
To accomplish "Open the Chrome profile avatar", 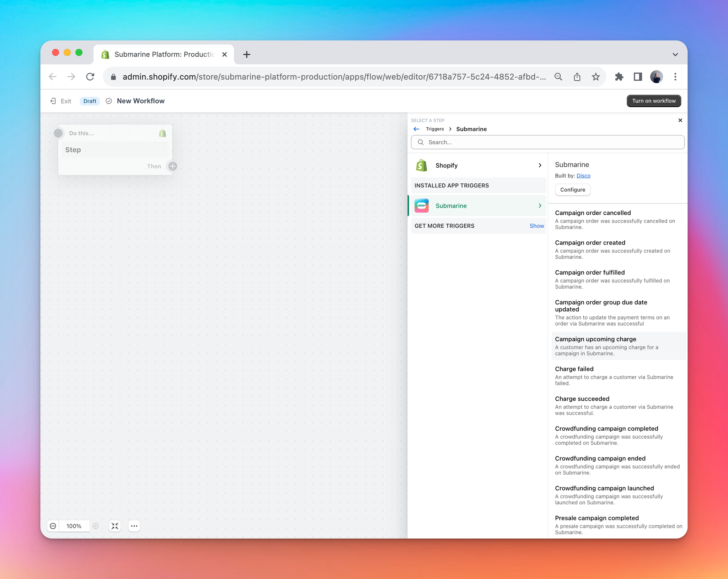I will point(656,77).
